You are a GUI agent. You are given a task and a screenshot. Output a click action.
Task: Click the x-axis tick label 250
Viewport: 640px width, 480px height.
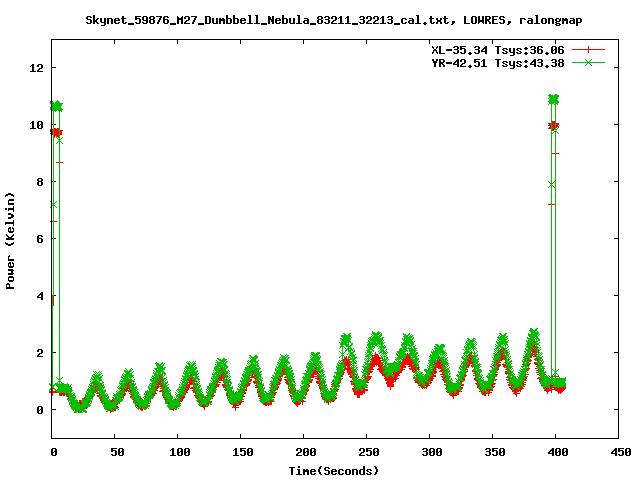[369, 452]
